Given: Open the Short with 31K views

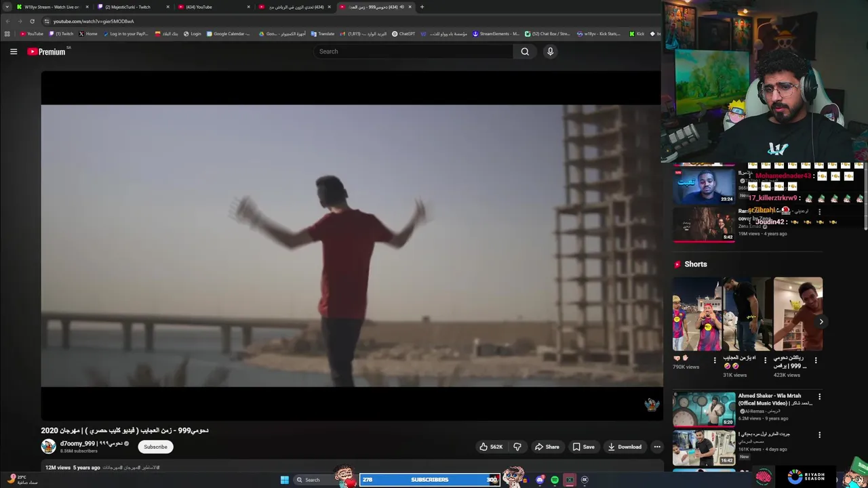Looking at the screenshot, I should [747, 314].
